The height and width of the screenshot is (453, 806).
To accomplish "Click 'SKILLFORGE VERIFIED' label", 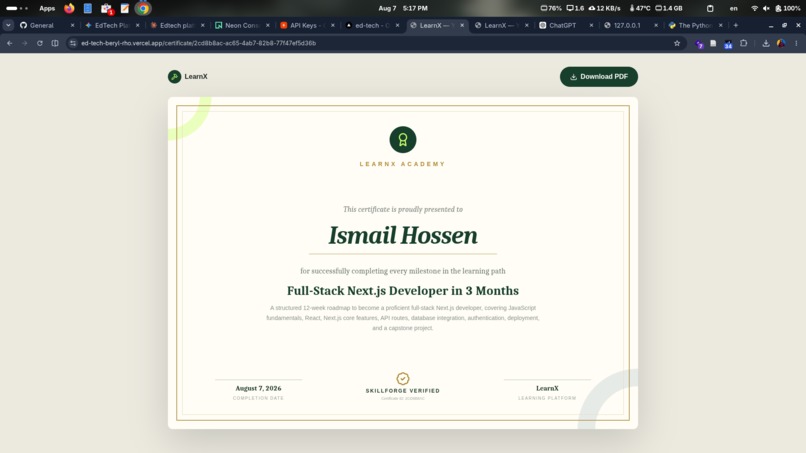I will [x=402, y=391].
